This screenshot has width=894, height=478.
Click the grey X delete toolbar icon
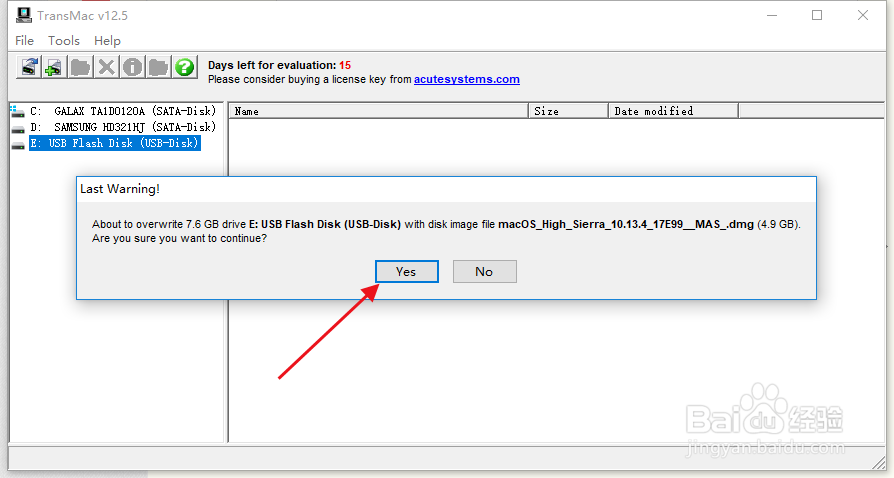106,67
